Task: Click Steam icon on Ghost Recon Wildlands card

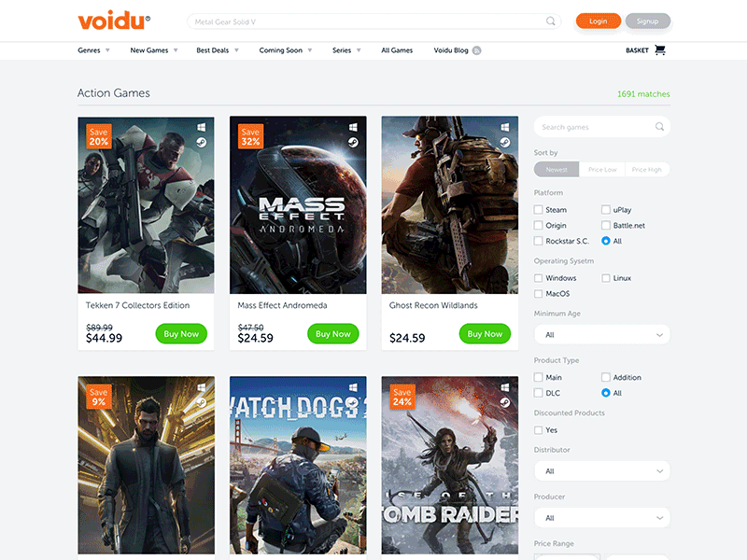Action: (x=505, y=143)
